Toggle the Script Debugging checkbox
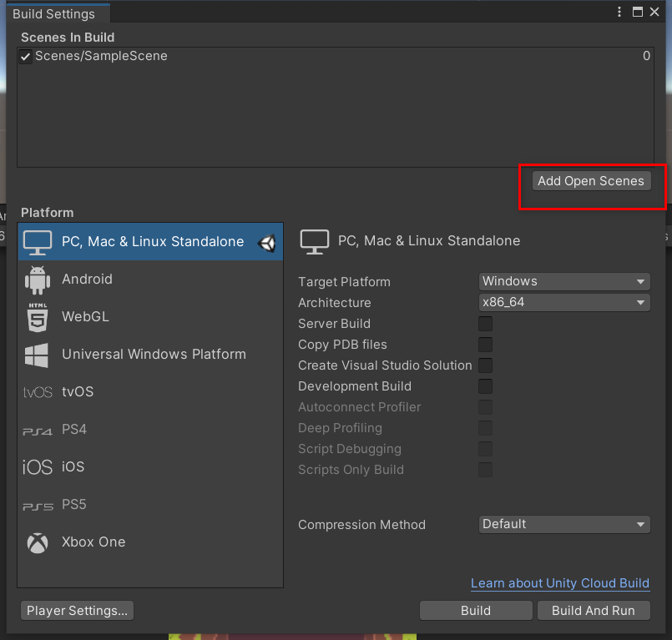Viewport: 672px width, 640px height. [485, 449]
